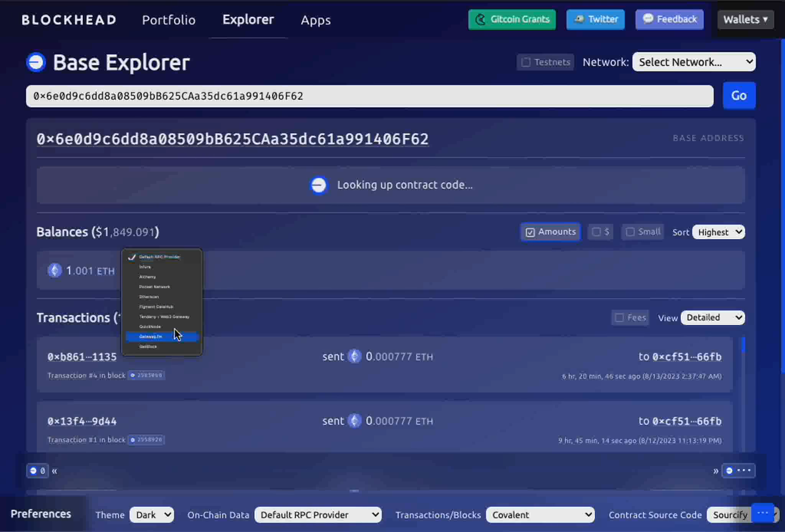Viewport: 785px width, 532px height.
Task: Enable the Fees checkbox
Action: tap(630, 318)
